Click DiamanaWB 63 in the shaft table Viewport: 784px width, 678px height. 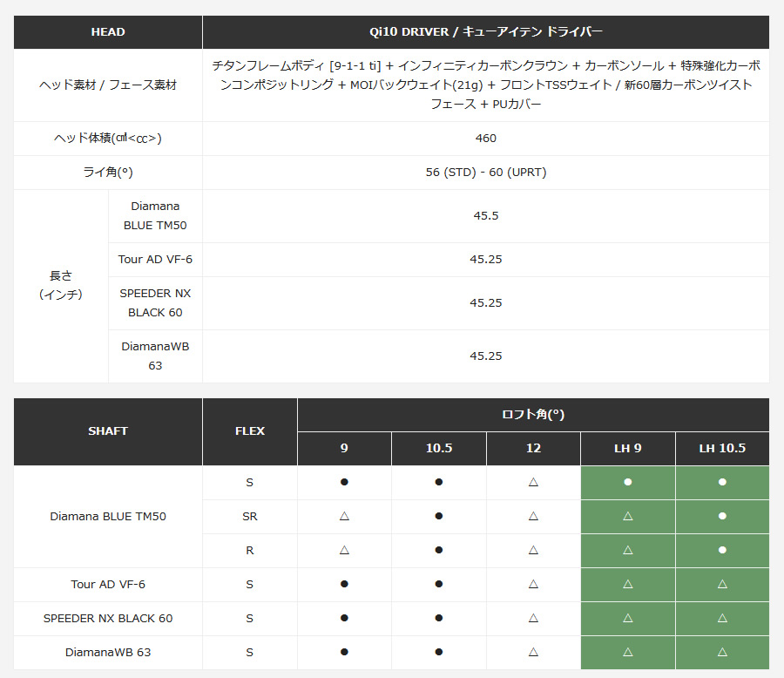(108, 653)
